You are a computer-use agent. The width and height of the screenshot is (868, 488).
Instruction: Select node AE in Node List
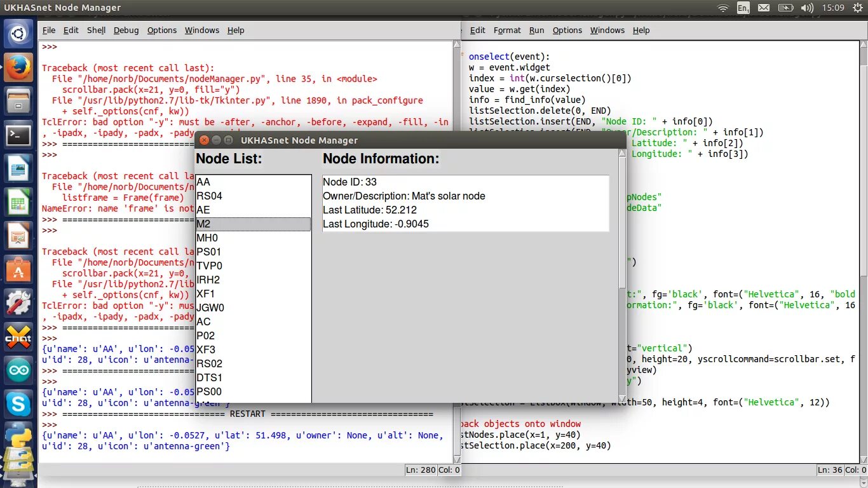pos(254,210)
